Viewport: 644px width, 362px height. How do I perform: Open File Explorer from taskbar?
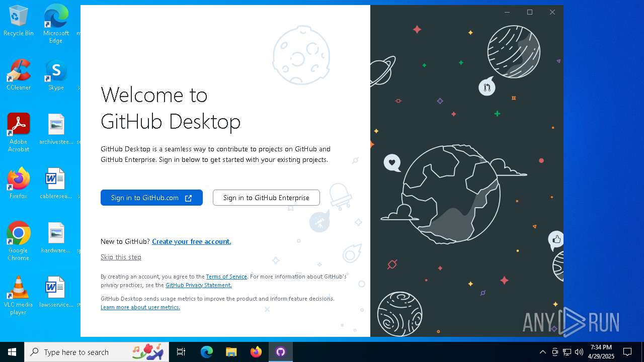coord(231,352)
